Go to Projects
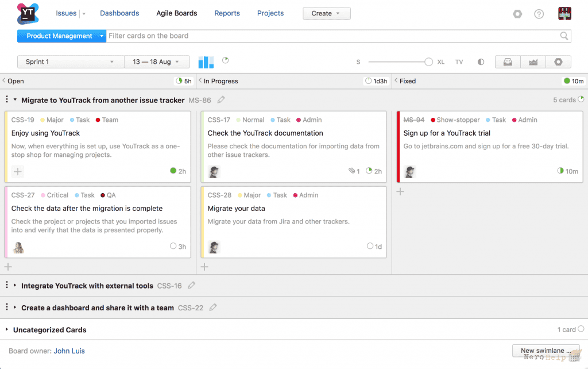This screenshot has height=369, width=588. pyautogui.click(x=270, y=13)
